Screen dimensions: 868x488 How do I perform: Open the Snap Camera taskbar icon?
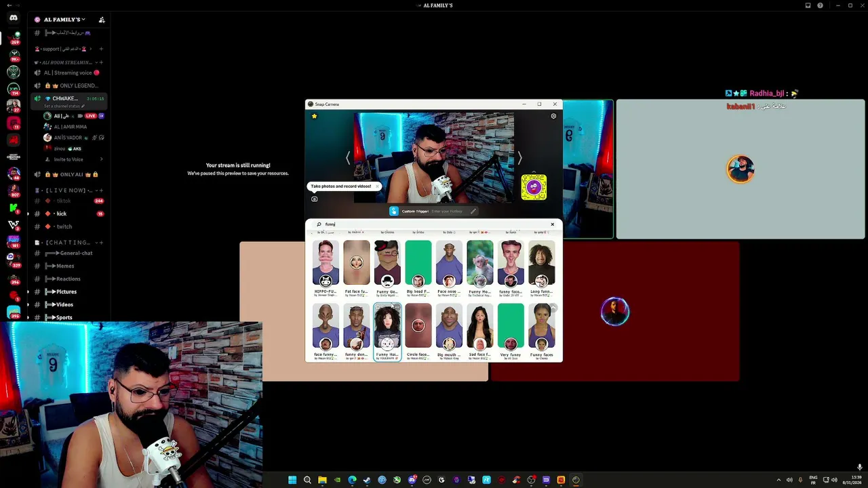pos(576,480)
